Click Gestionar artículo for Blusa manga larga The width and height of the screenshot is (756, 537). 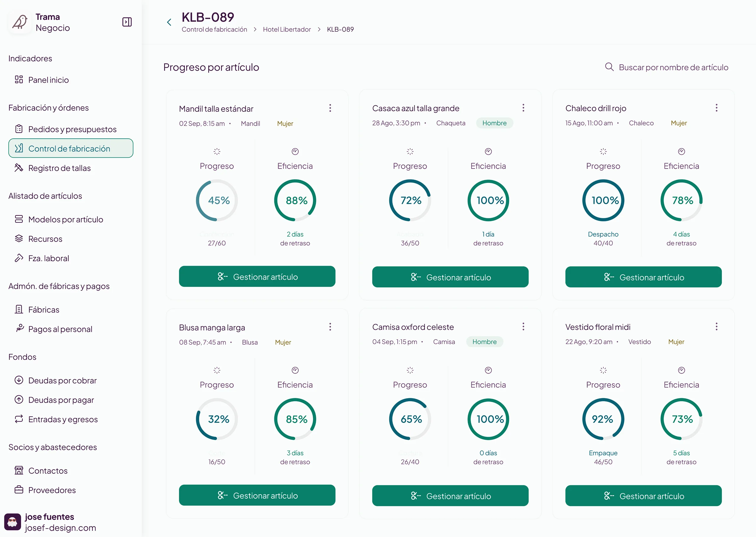coord(257,495)
